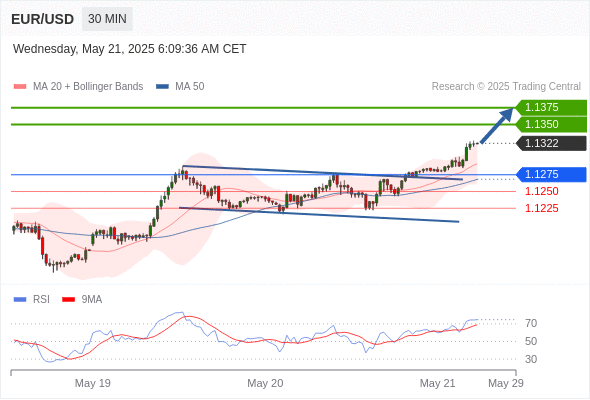The width and height of the screenshot is (590, 400).
Task: Click the 1.1250 support level label
Action: pyautogui.click(x=541, y=192)
